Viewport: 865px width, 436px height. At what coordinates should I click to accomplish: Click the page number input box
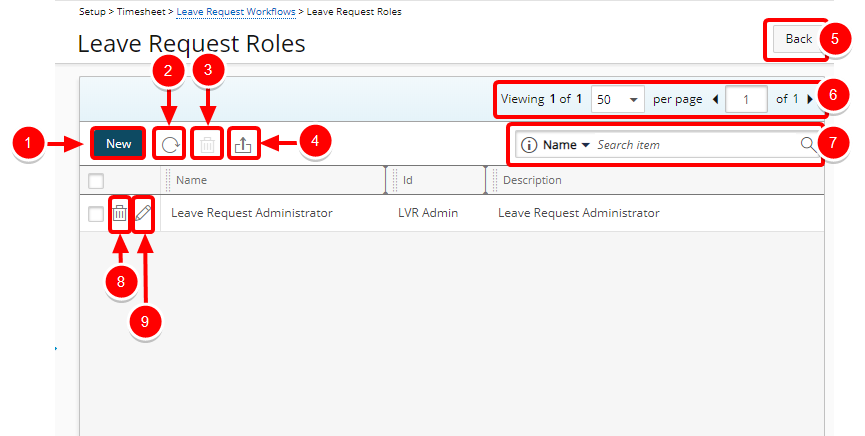746,99
